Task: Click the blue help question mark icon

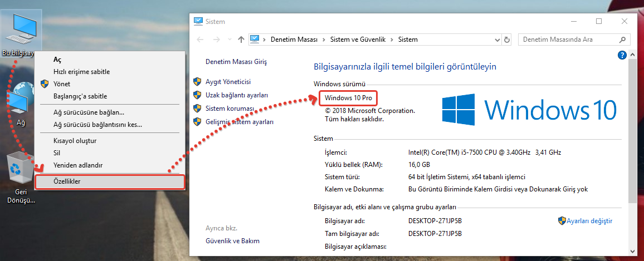Action: (x=622, y=55)
